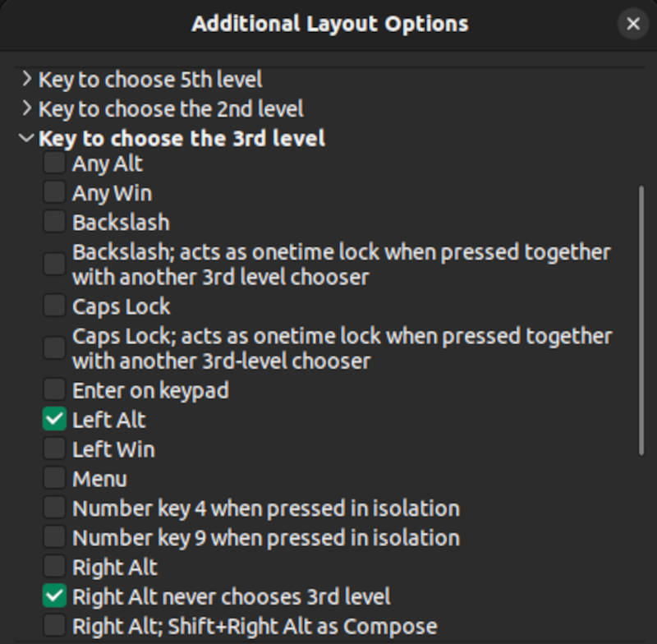Expand 'Key to choose the 2nd level'
This screenshot has height=644, width=657.
[27, 108]
